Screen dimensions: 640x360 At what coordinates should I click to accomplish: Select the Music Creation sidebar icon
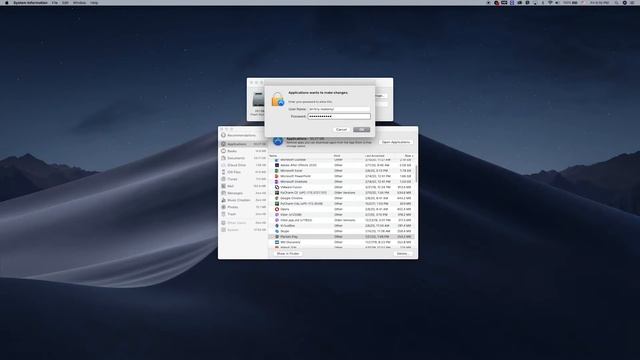[223, 200]
